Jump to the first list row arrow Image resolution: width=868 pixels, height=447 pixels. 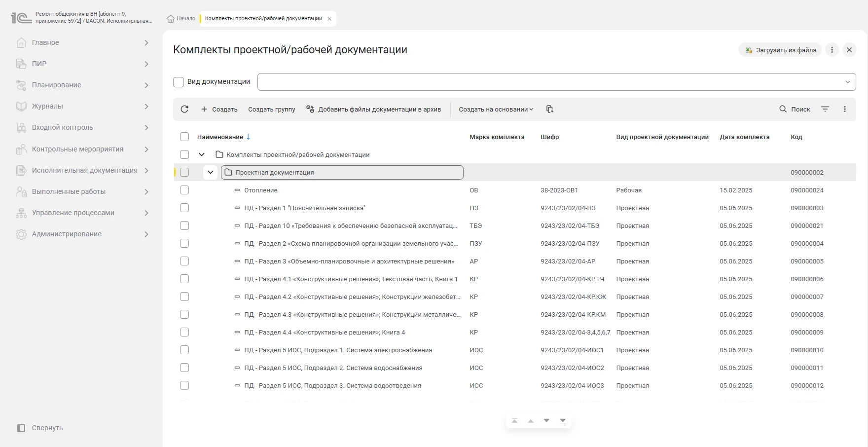point(514,421)
